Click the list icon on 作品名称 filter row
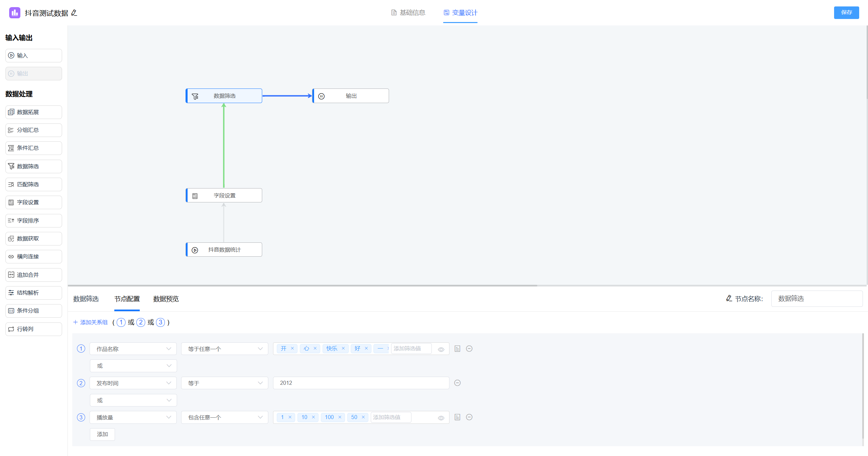Image resolution: width=868 pixels, height=456 pixels. click(x=457, y=349)
